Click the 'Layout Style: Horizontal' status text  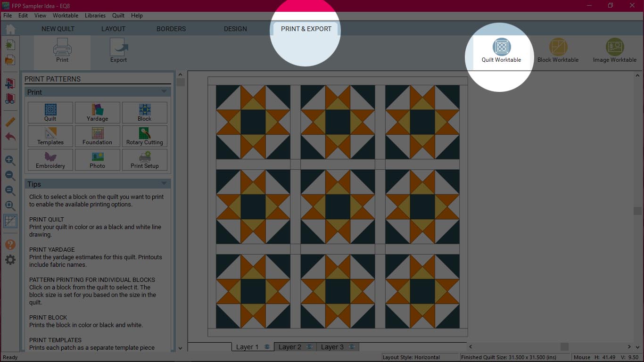pos(411,357)
